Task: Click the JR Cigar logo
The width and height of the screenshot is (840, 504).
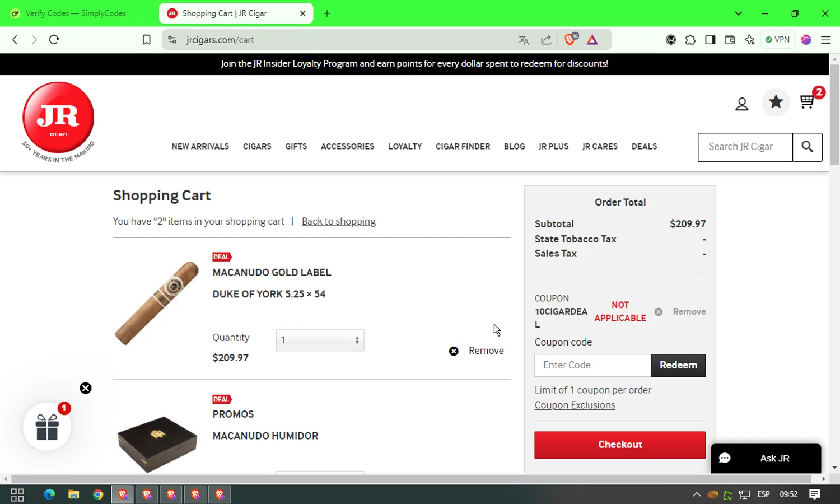Action: pos(58,122)
